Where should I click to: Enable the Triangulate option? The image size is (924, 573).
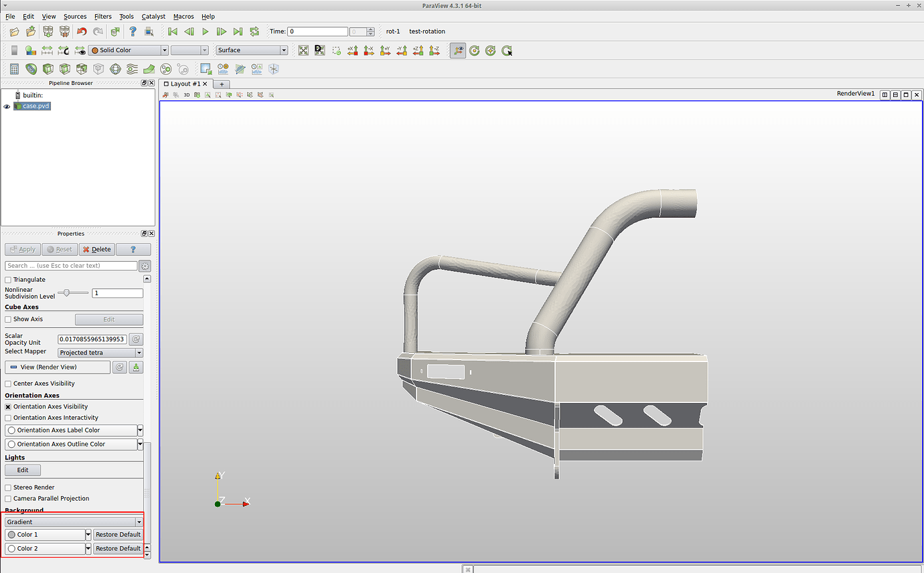(x=7, y=279)
